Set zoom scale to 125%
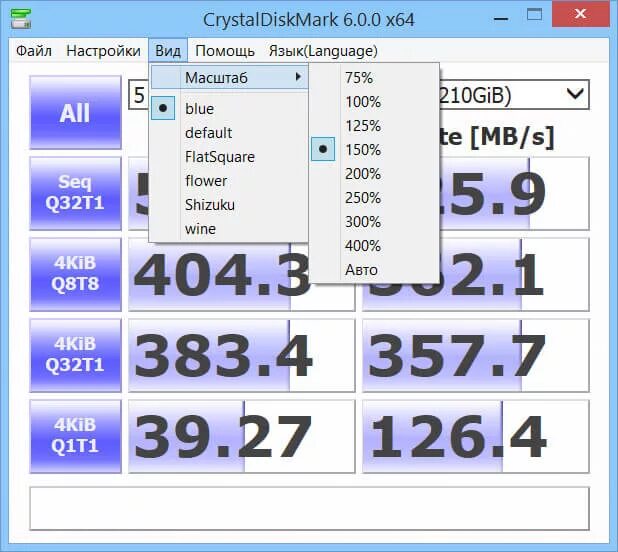Viewport: 618px width, 552px height. point(374,126)
